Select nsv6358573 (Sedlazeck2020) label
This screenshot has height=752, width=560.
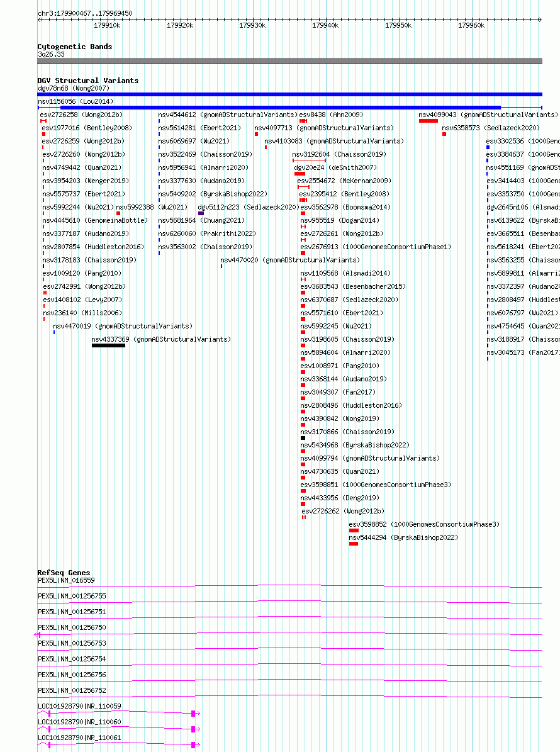pos(491,128)
